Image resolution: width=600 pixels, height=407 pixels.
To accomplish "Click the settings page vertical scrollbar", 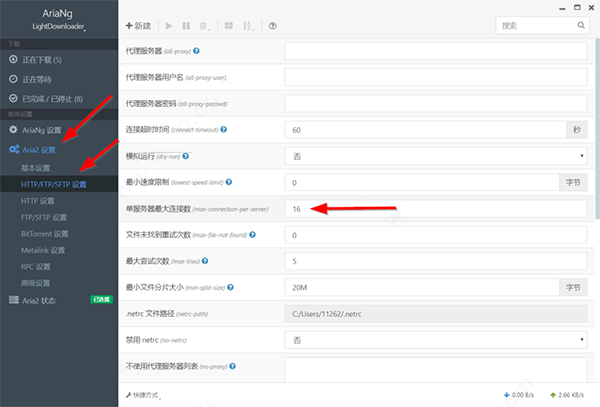I will (597, 129).
